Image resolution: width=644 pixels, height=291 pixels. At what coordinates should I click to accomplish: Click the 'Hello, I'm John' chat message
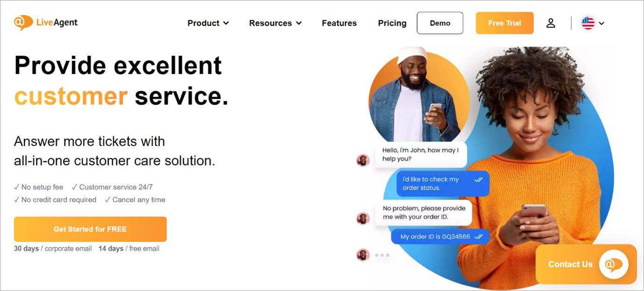[421, 155]
